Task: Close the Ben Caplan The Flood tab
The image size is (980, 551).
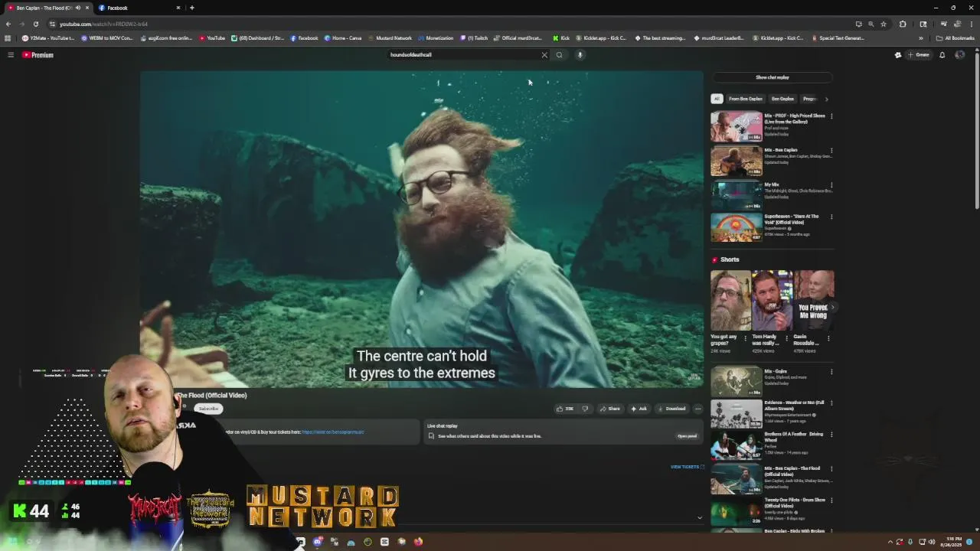Action: (87, 8)
